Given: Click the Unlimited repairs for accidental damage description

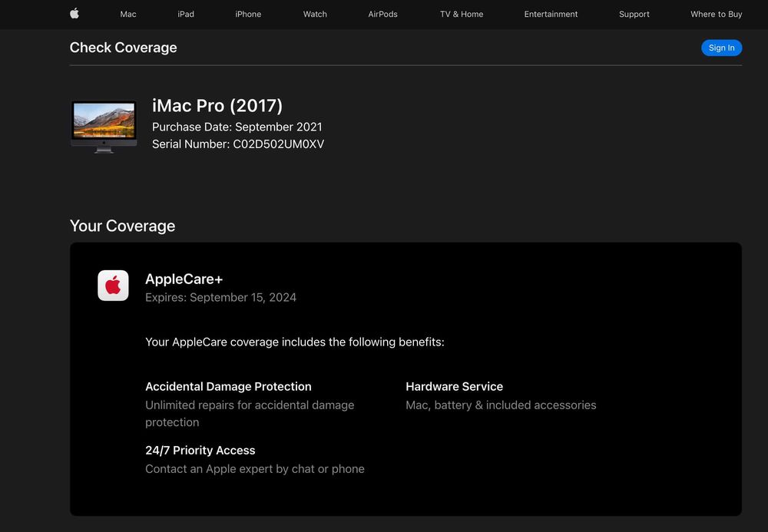Looking at the screenshot, I should [250, 414].
